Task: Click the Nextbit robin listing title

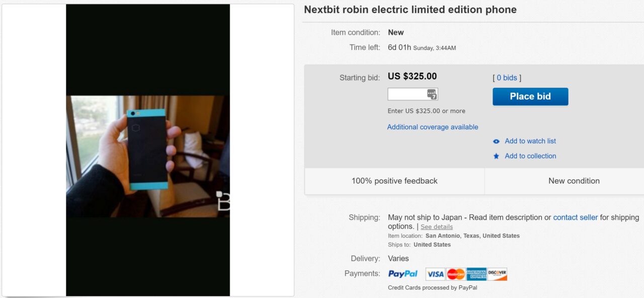Action: (410, 10)
